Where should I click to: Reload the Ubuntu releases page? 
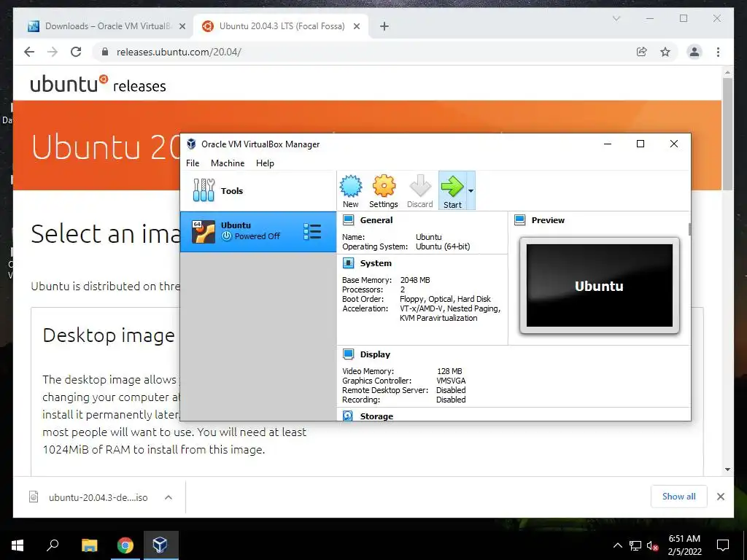point(76,52)
